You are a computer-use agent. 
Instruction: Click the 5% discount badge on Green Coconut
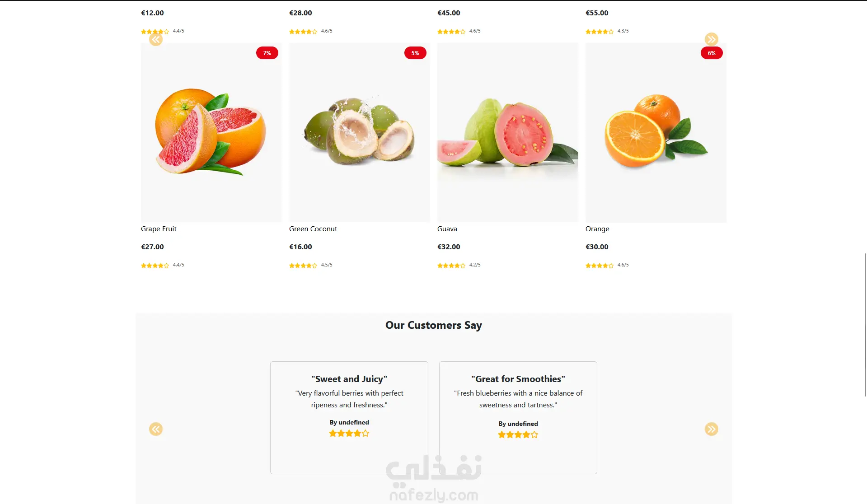tap(415, 53)
